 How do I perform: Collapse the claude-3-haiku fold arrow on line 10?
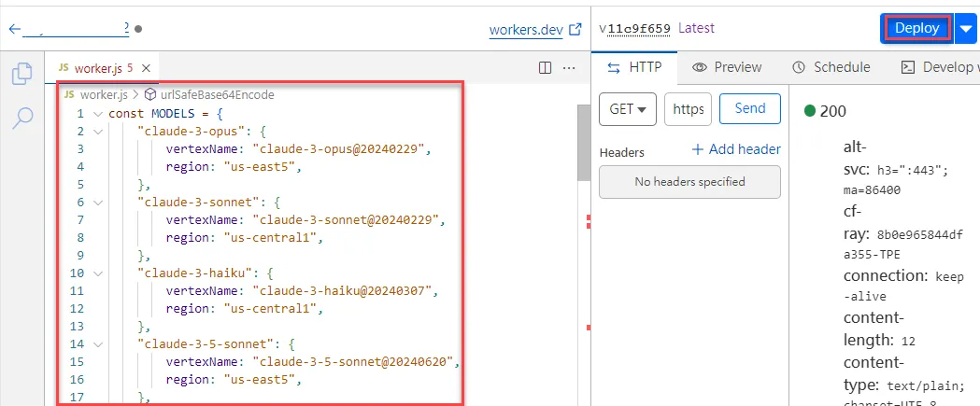[x=97, y=273]
